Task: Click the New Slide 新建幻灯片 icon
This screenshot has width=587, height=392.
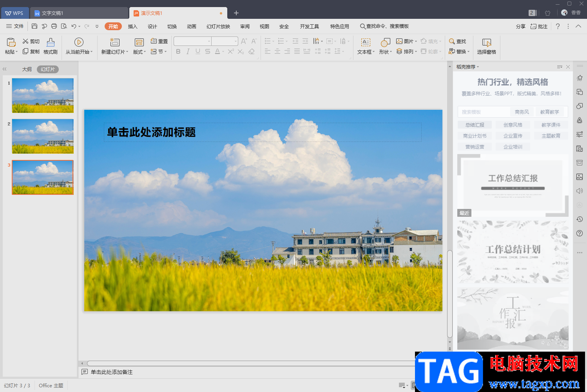Action: (115, 42)
